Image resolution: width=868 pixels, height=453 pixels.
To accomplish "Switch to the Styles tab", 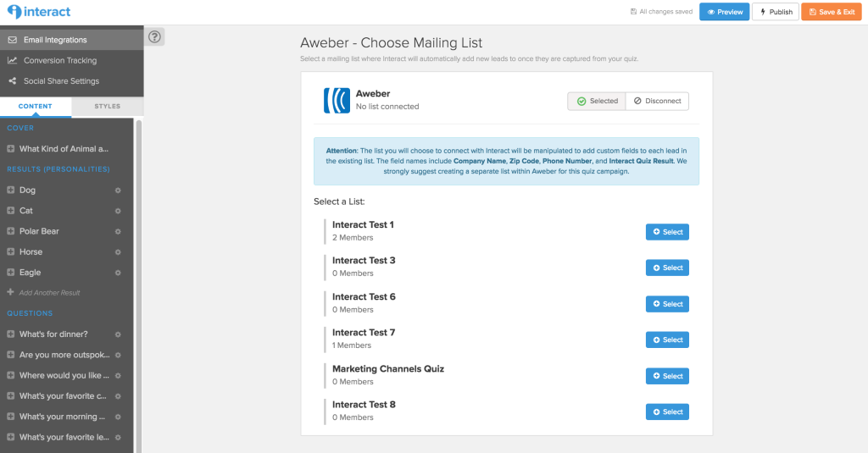I will (108, 106).
